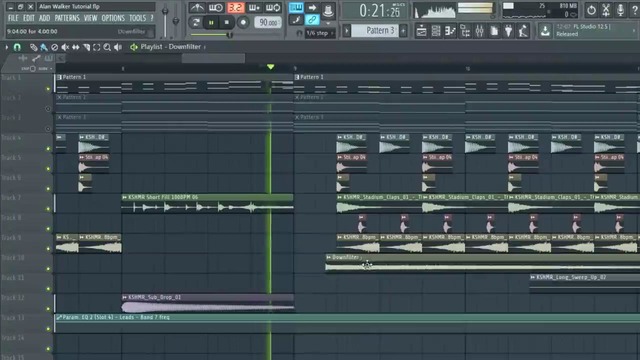Unmute Track 3 using its mute switch
The image size is (640, 360).
[48, 129]
